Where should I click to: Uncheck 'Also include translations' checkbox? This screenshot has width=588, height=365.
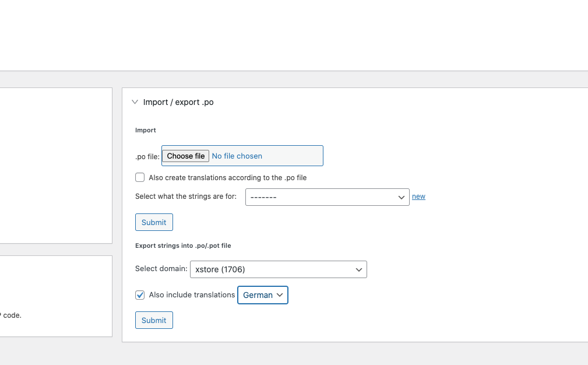click(x=140, y=295)
